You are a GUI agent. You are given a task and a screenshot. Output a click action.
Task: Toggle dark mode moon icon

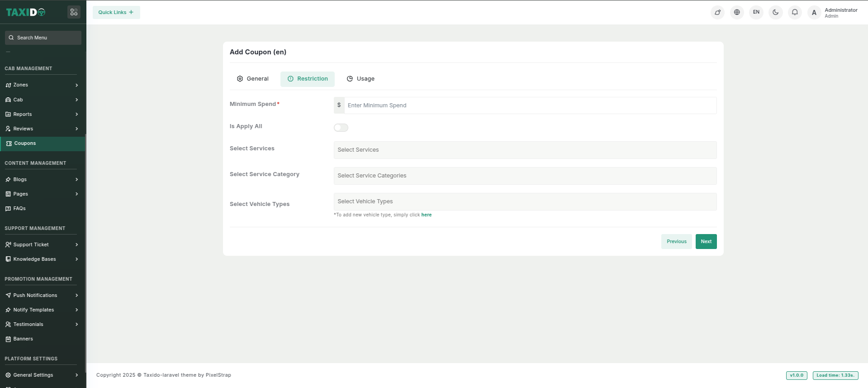coord(775,12)
